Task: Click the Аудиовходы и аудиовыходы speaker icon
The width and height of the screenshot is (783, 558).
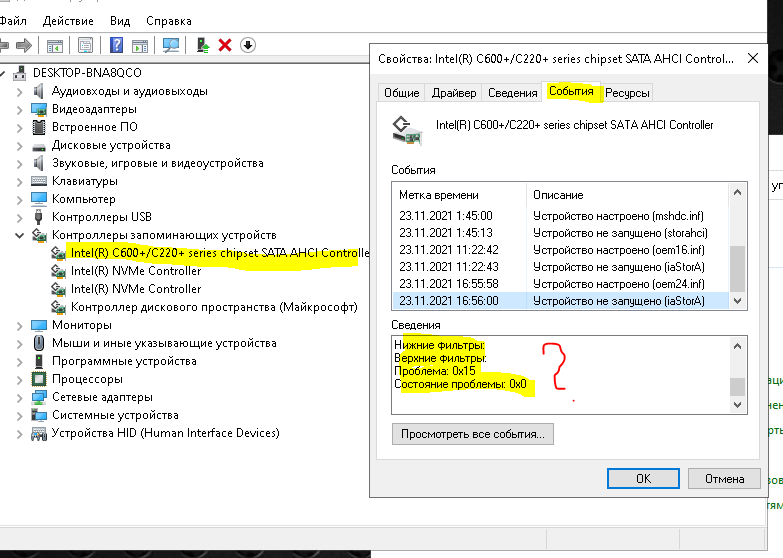Action: [38, 91]
